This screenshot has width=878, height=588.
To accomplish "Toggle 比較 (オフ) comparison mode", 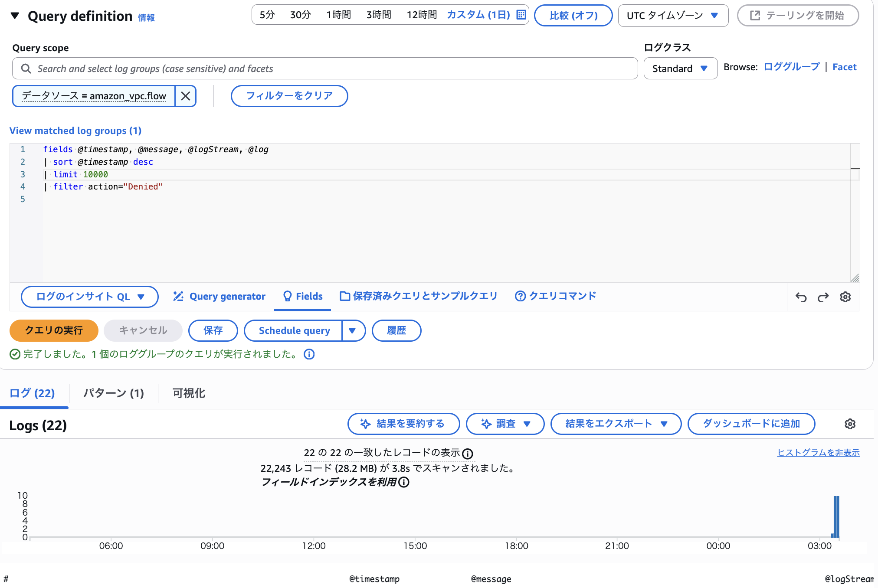I will point(573,15).
